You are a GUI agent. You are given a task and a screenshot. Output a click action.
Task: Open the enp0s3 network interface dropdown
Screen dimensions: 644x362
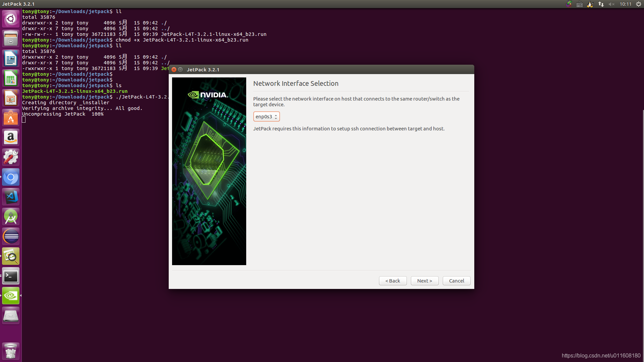pos(266,117)
